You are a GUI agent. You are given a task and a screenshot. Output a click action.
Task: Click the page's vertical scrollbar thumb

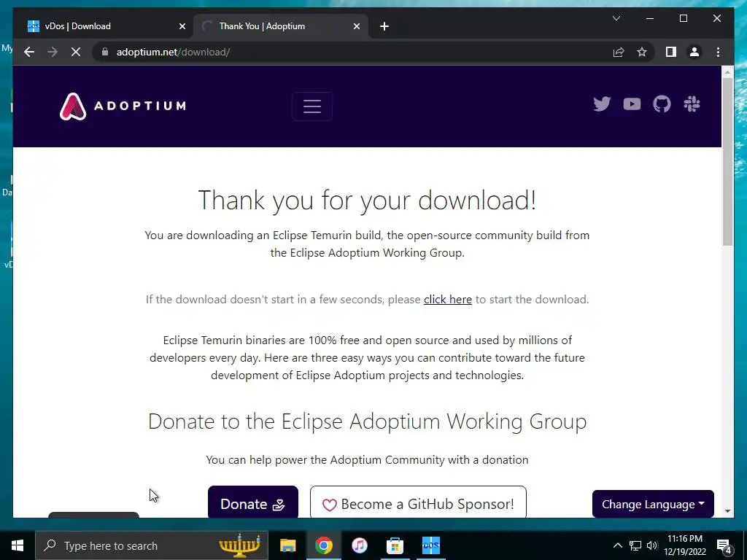point(727,161)
